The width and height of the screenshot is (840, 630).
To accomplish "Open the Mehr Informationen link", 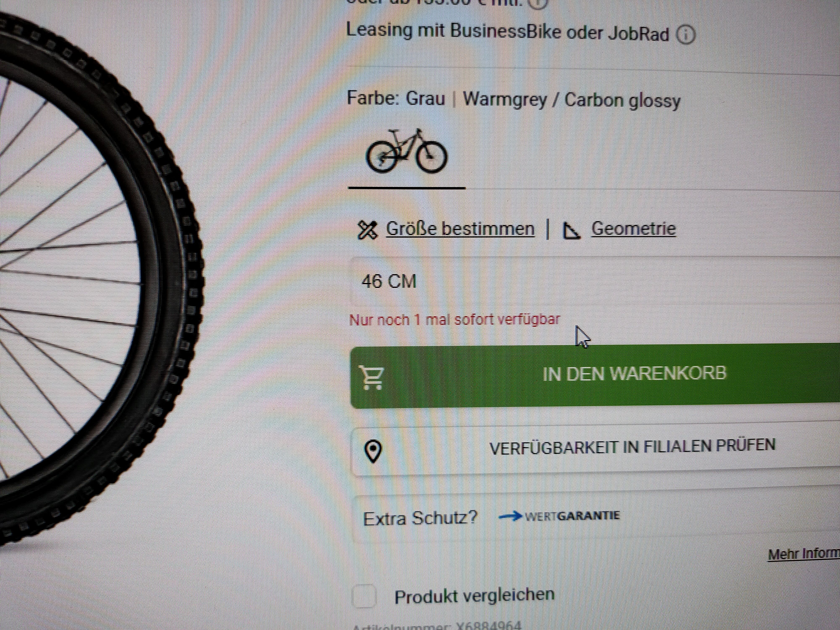I will (x=803, y=554).
